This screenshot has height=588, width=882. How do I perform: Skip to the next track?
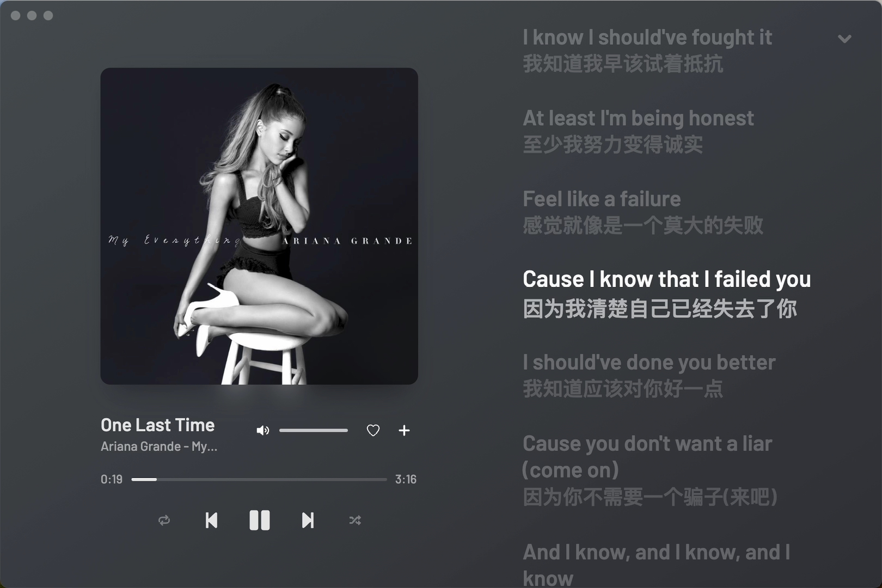pyautogui.click(x=308, y=520)
